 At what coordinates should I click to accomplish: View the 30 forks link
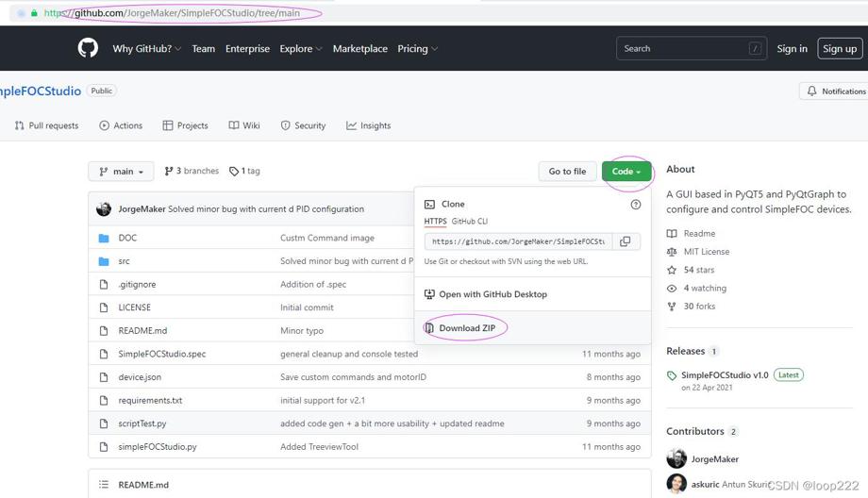[692, 307]
